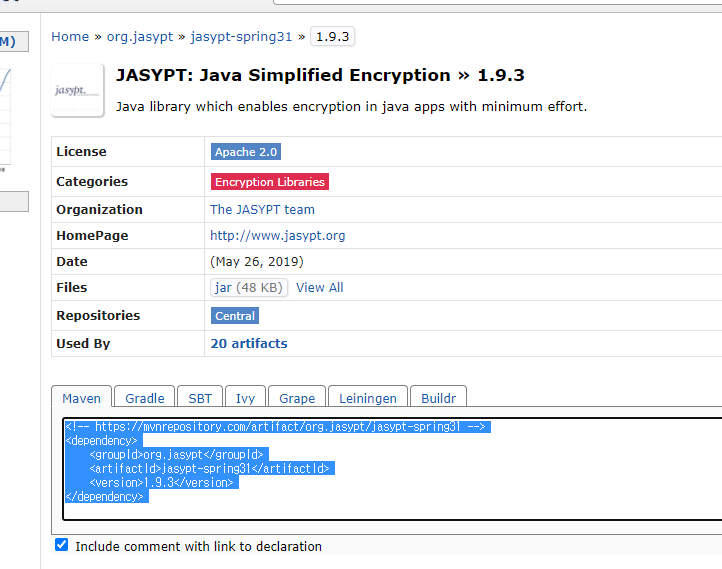
Task: Click the View All files link
Action: pyautogui.click(x=320, y=288)
